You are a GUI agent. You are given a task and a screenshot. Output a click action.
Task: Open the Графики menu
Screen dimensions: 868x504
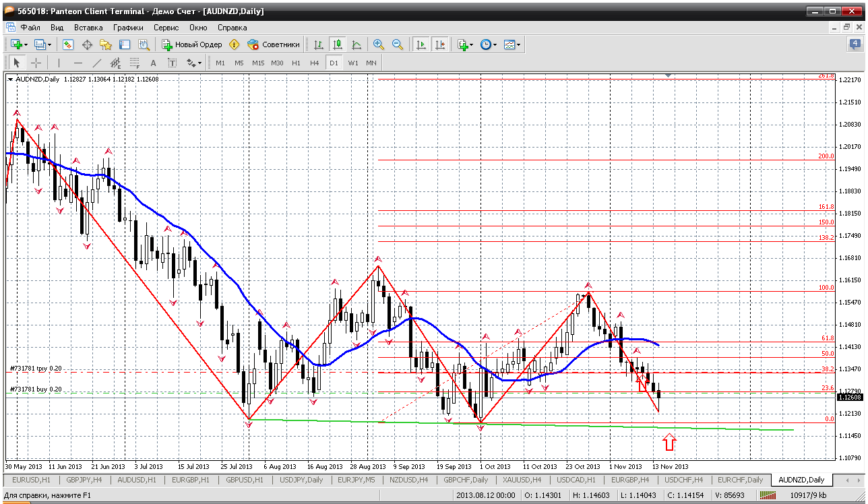(128, 28)
